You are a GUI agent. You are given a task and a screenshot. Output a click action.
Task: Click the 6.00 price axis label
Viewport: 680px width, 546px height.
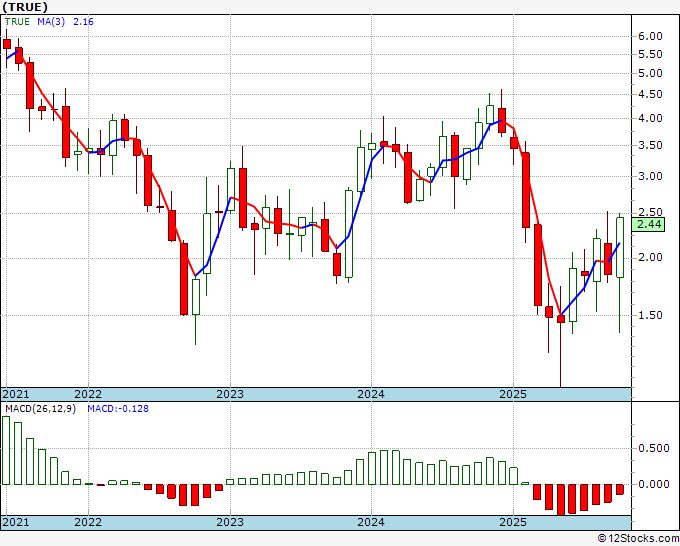[x=650, y=36]
